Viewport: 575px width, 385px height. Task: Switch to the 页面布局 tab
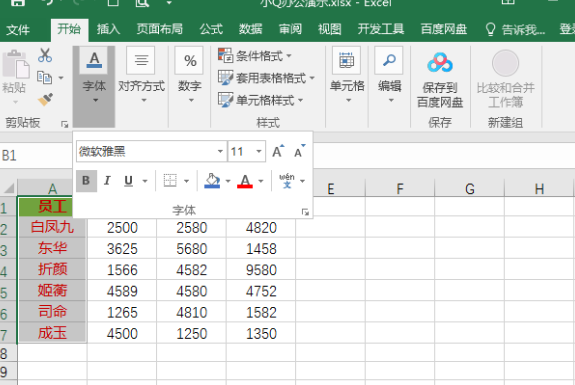[160, 29]
